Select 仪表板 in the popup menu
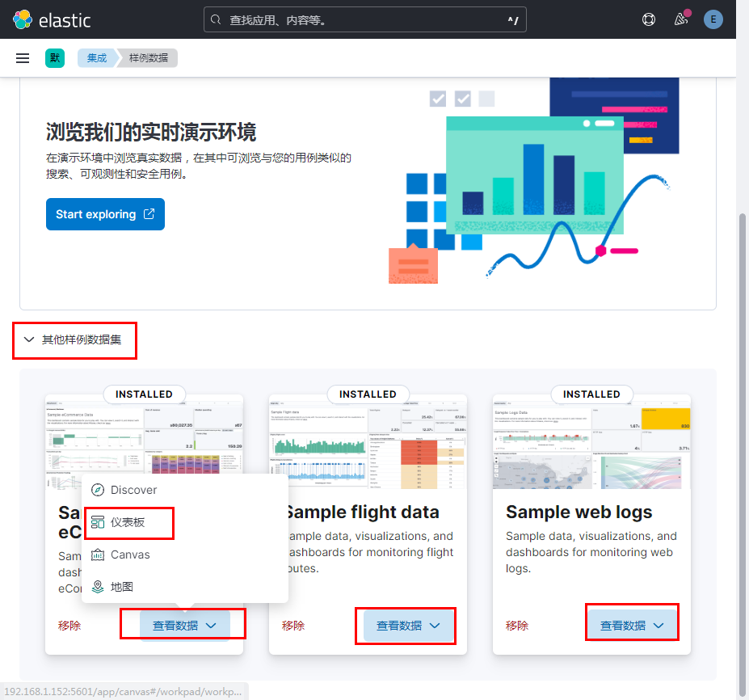 tap(184, 522)
